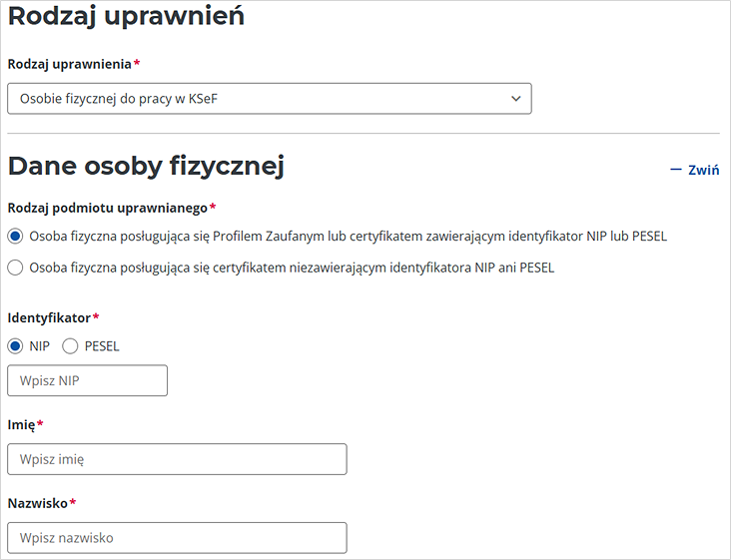Select the certyfikatem niezawierającym identyfikatora radio button
The width and height of the screenshot is (731, 560).
(15, 268)
